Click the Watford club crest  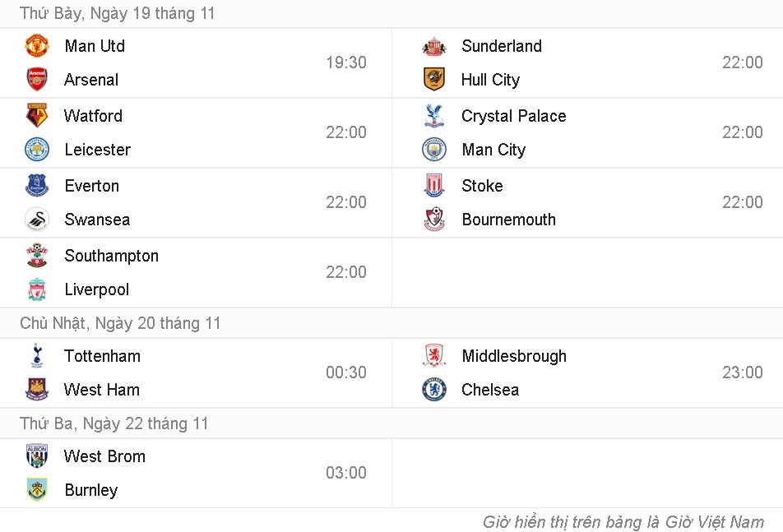tap(37, 116)
